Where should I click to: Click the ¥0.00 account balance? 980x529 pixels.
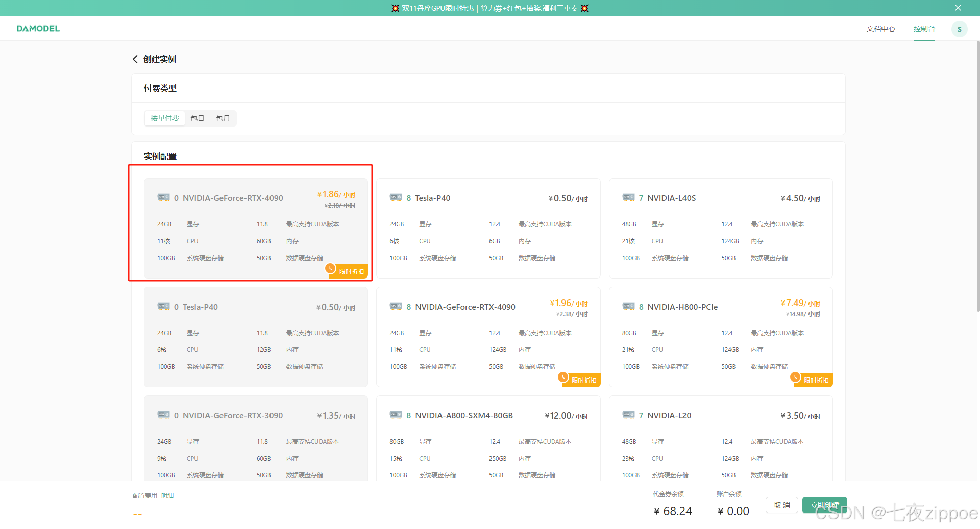[x=733, y=511]
